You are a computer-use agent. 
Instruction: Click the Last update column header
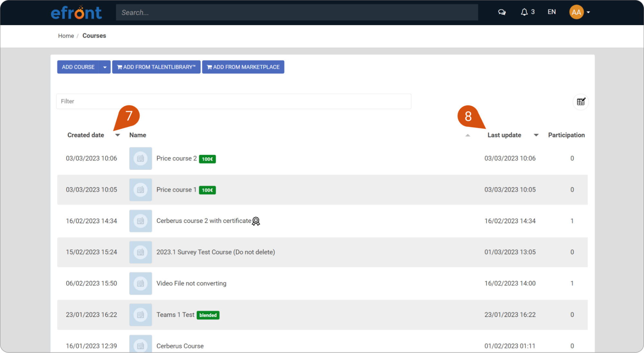click(x=504, y=135)
